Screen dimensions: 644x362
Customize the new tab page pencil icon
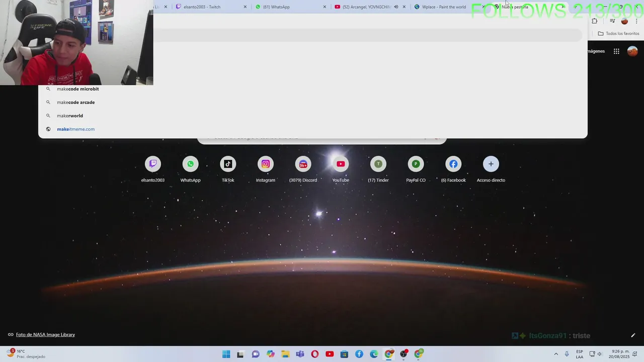pos(633,335)
